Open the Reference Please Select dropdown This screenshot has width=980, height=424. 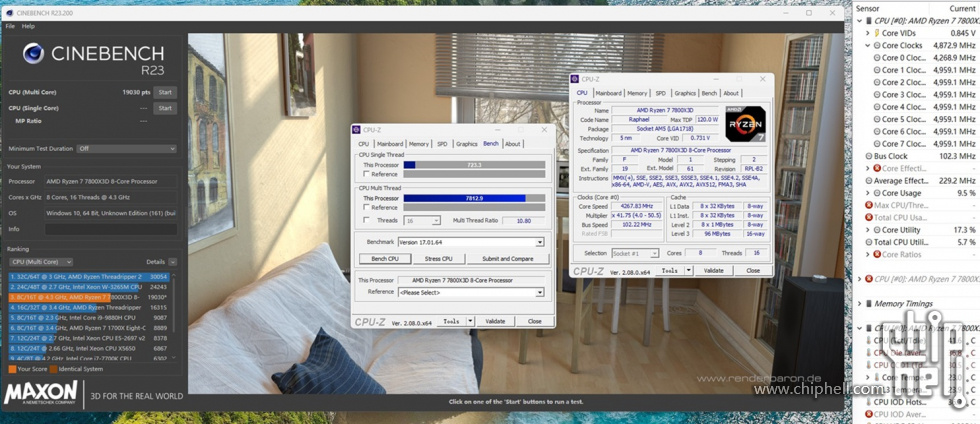471,292
